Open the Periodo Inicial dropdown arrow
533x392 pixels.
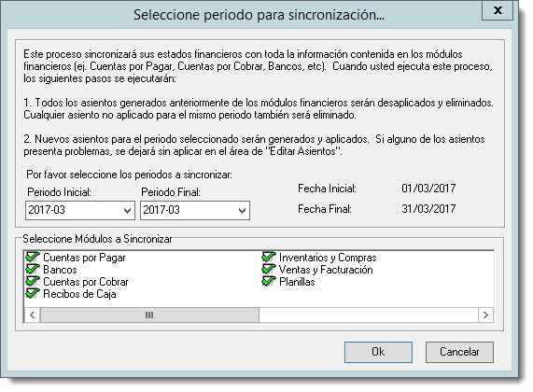point(128,210)
